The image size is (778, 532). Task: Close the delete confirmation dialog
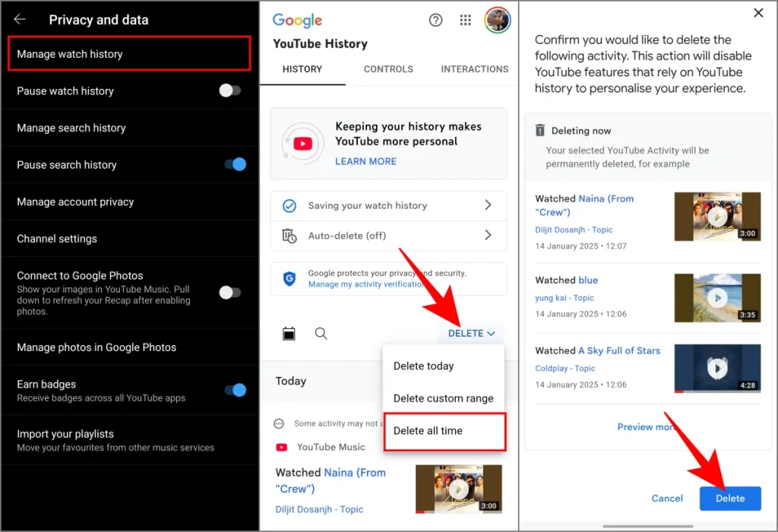(x=758, y=12)
